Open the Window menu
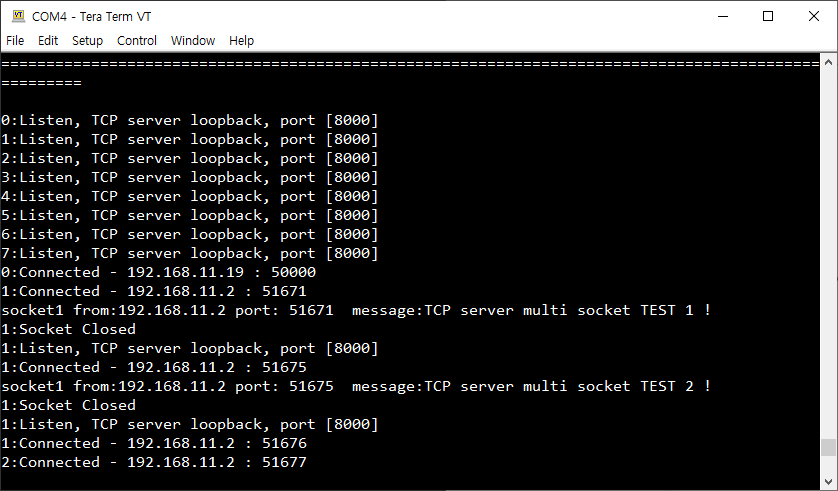 point(193,41)
